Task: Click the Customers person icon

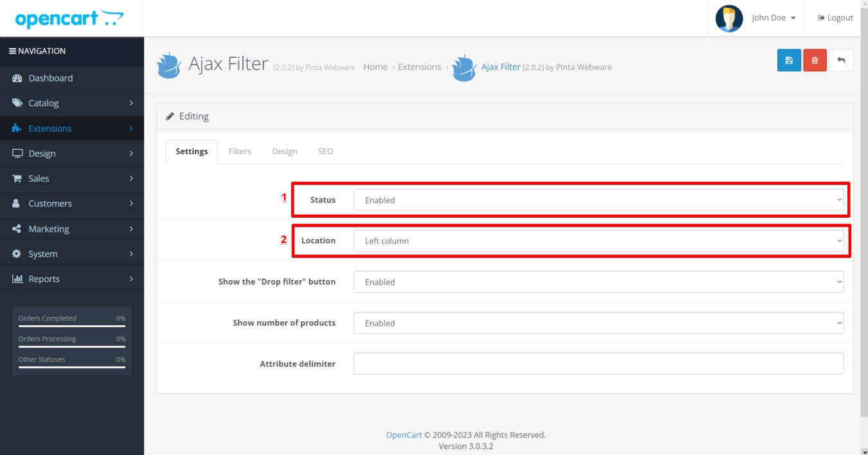Action: (x=17, y=204)
